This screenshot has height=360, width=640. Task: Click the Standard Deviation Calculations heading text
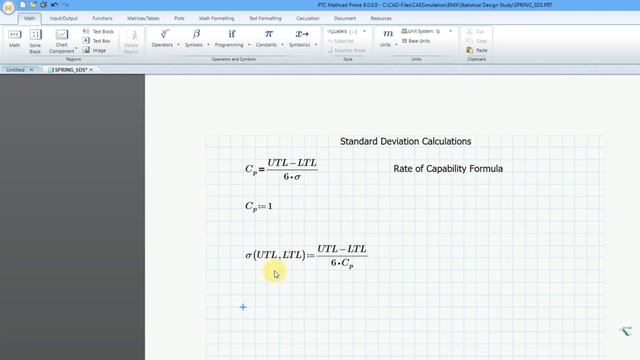[405, 141]
